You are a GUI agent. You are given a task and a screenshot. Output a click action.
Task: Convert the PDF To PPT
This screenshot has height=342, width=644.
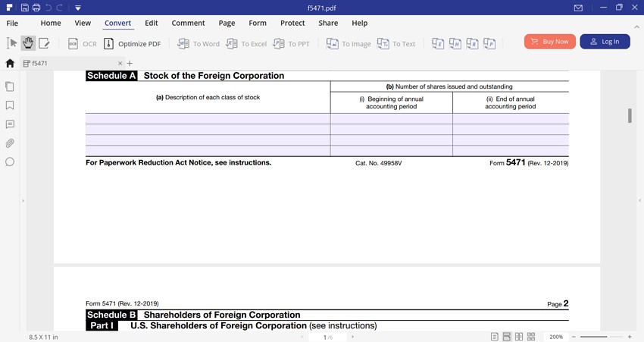(x=291, y=43)
